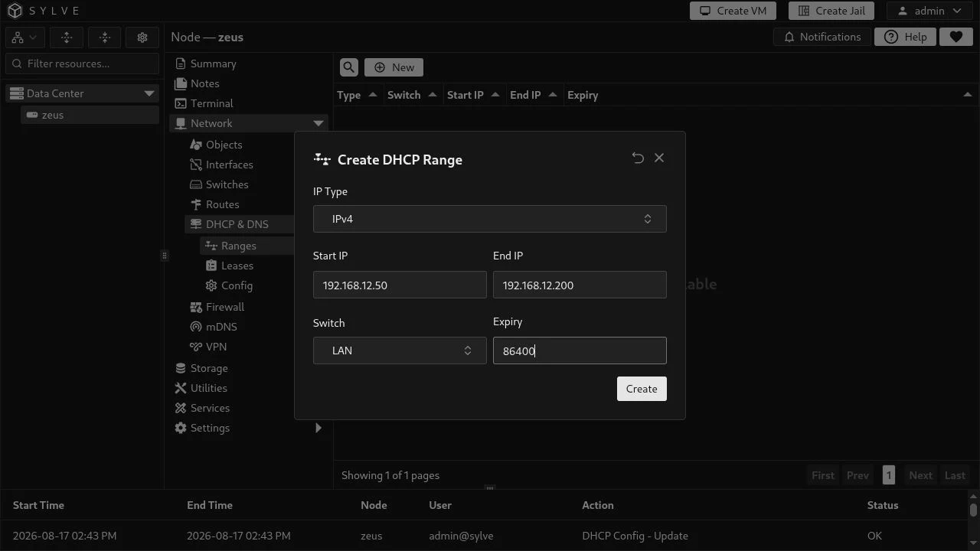Expand the Settings menu arrow
The image size is (980, 551).
318,428
